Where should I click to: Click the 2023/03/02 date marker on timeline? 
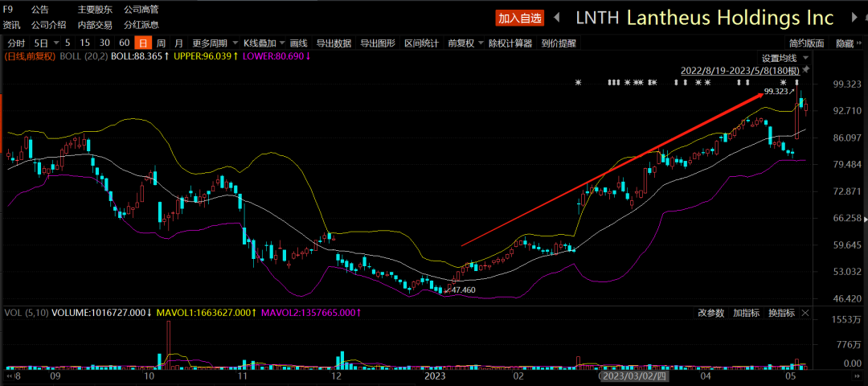point(634,376)
